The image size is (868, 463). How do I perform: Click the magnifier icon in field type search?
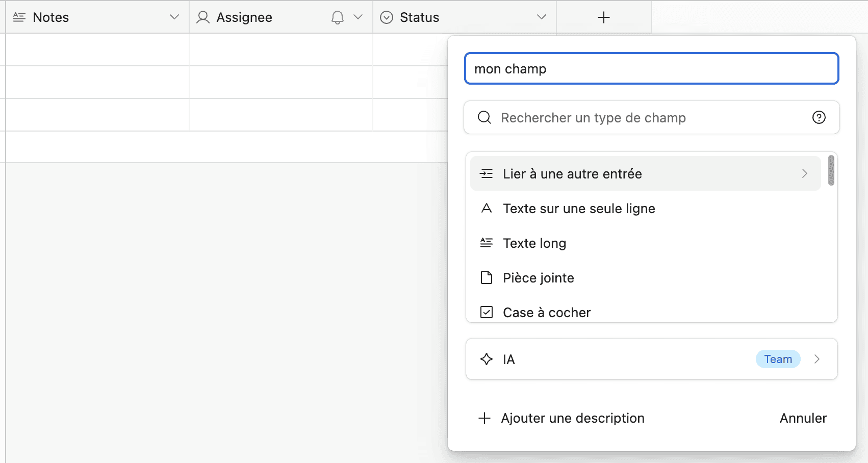(x=484, y=118)
